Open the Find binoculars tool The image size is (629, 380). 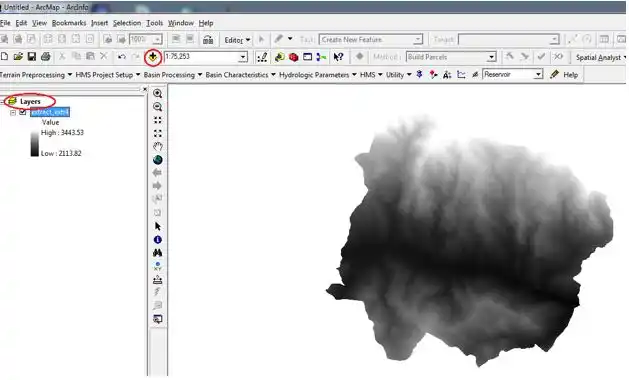(x=158, y=253)
